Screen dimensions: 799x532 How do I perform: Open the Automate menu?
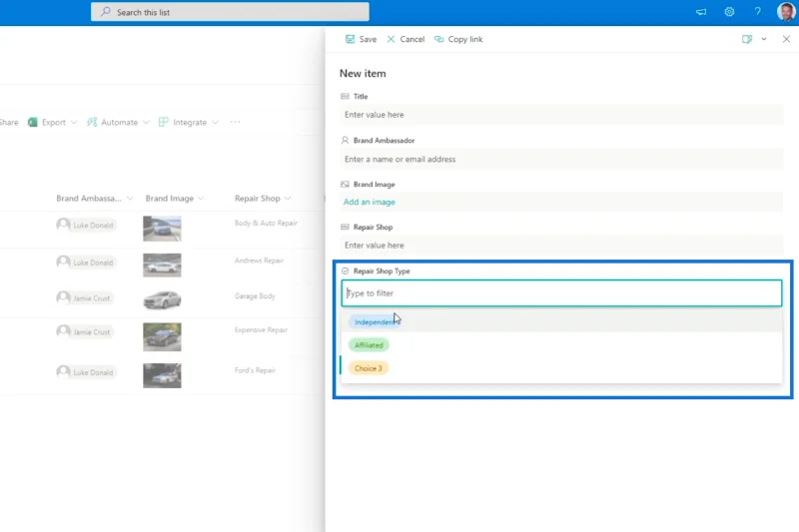118,122
